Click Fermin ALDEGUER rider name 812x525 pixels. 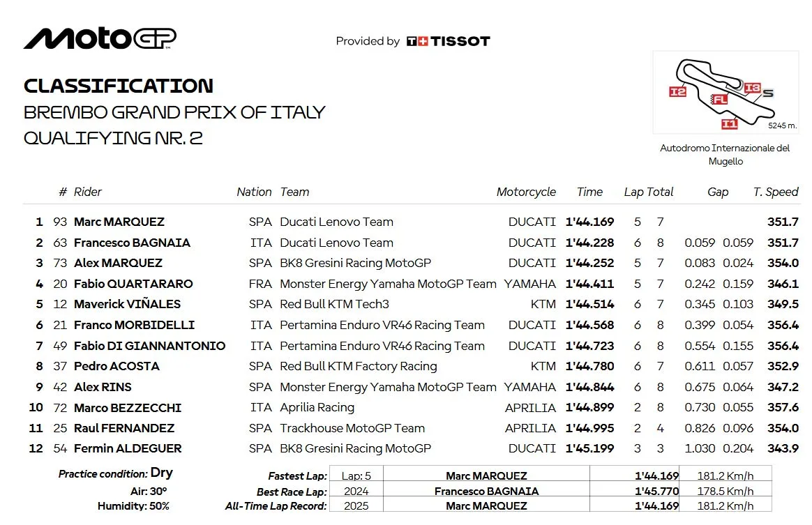coord(128,448)
